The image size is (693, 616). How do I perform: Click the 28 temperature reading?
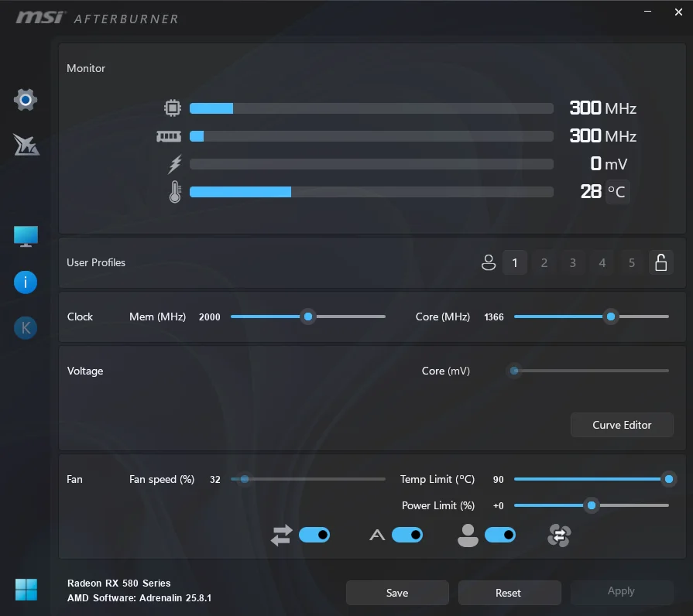click(x=591, y=192)
